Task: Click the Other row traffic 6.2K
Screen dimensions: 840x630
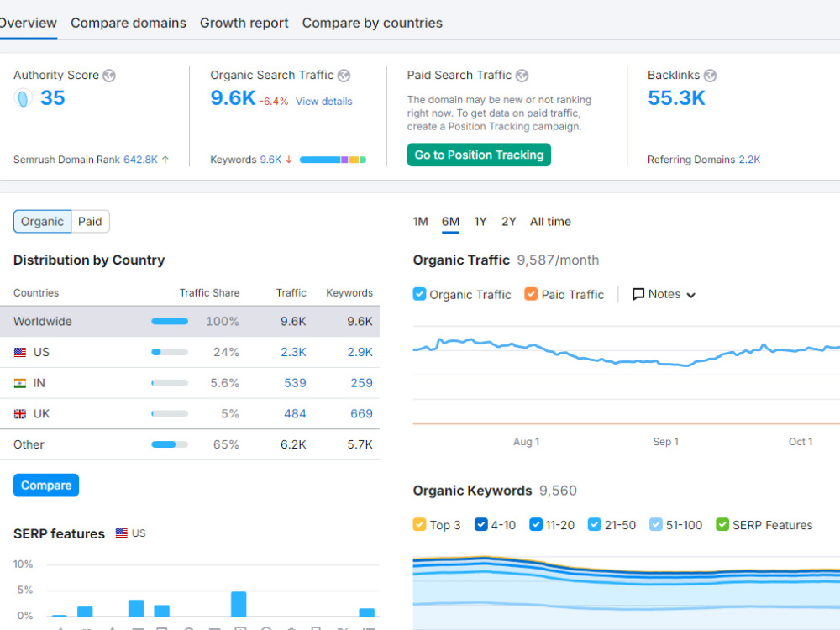Action: click(x=293, y=444)
